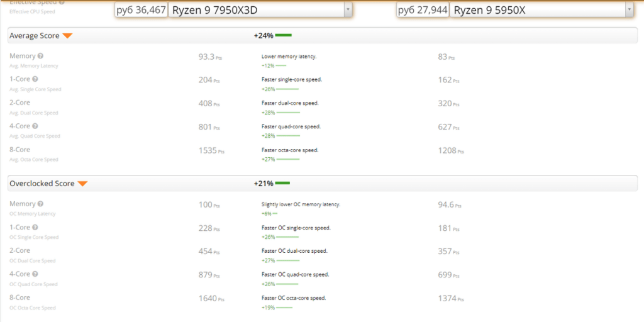This screenshot has width=644, height=322.
Task: Select the 83 Pts memory value
Action: pos(447,57)
